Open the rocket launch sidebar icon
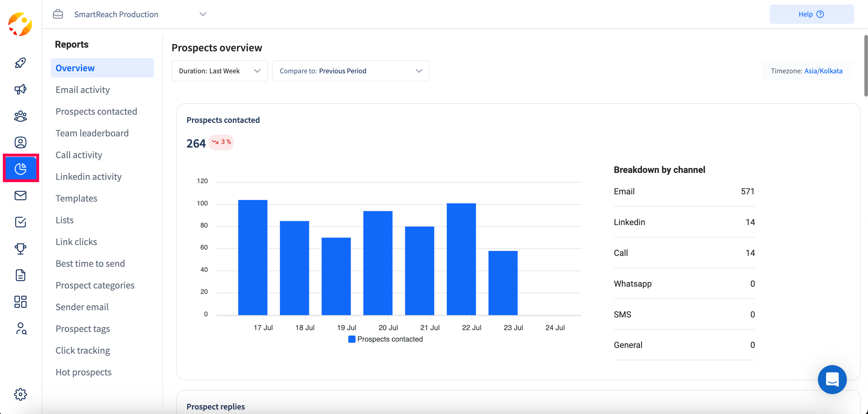This screenshot has height=414, width=868. 21,63
